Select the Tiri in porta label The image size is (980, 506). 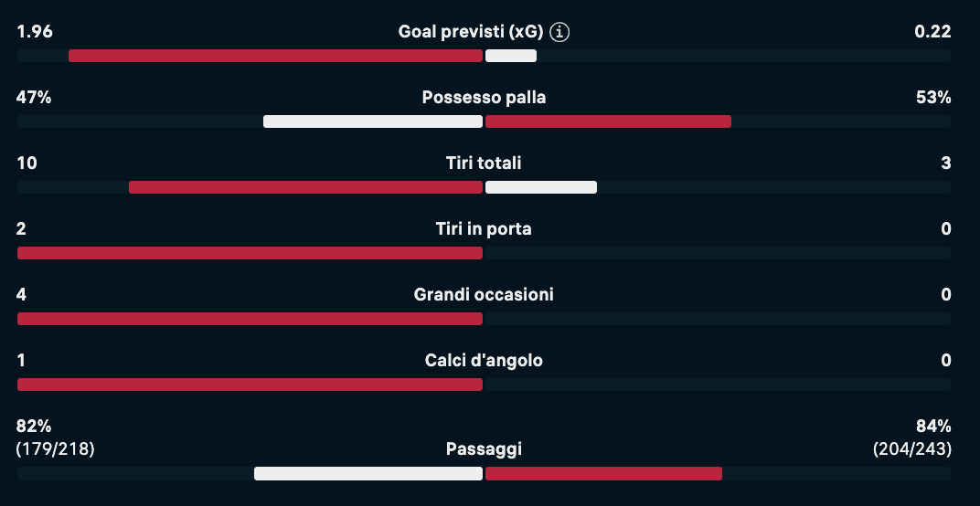484,229
